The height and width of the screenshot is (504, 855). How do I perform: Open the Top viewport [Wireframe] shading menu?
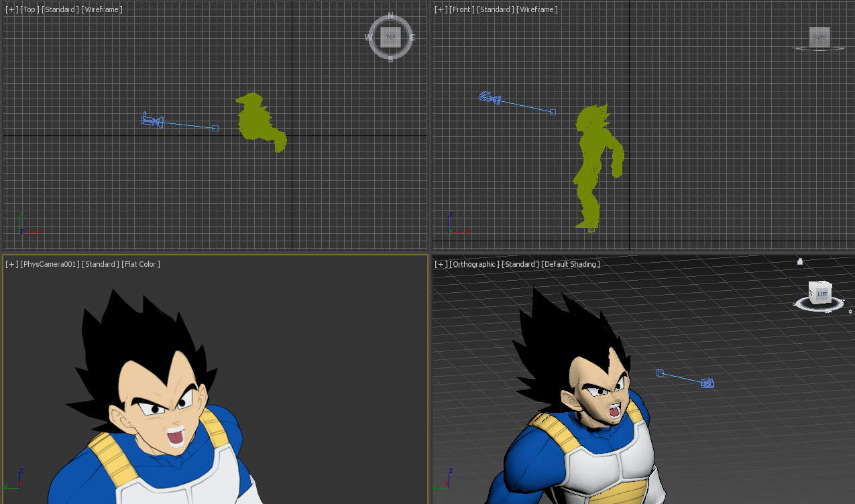[102, 9]
